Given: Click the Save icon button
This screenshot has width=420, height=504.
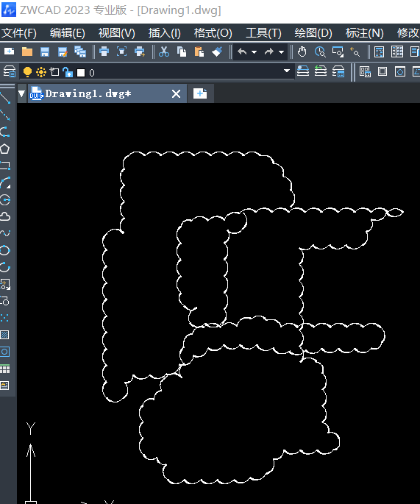Looking at the screenshot, I should (45, 52).
